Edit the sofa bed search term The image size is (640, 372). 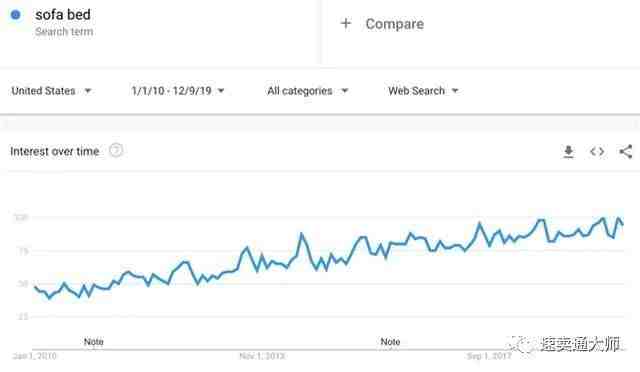pyautogui.click(x=63, y=15)
